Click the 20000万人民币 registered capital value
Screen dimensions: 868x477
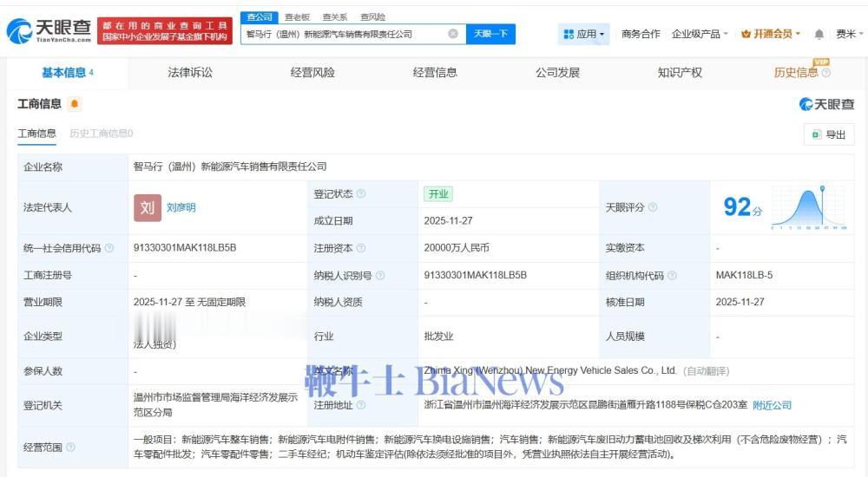(457, 248)
